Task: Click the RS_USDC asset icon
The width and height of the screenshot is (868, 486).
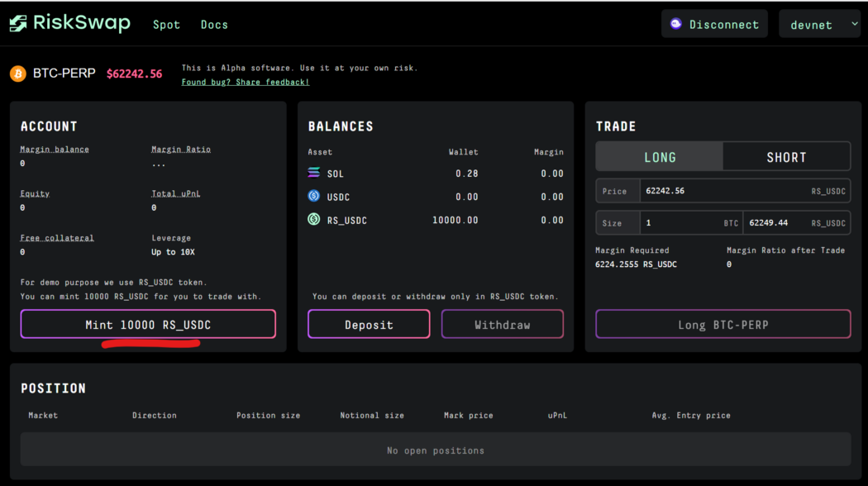Action: (314, 219)
